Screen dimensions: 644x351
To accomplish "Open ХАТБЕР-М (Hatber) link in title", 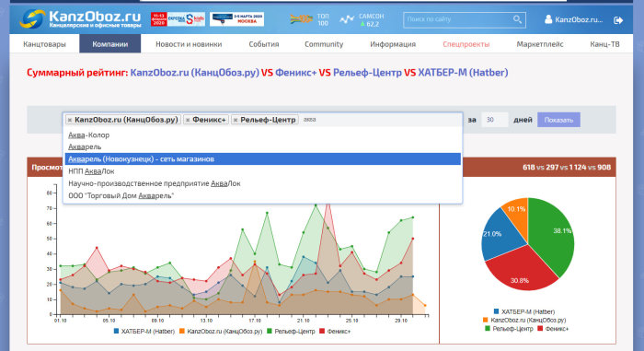I will point(463,73).
